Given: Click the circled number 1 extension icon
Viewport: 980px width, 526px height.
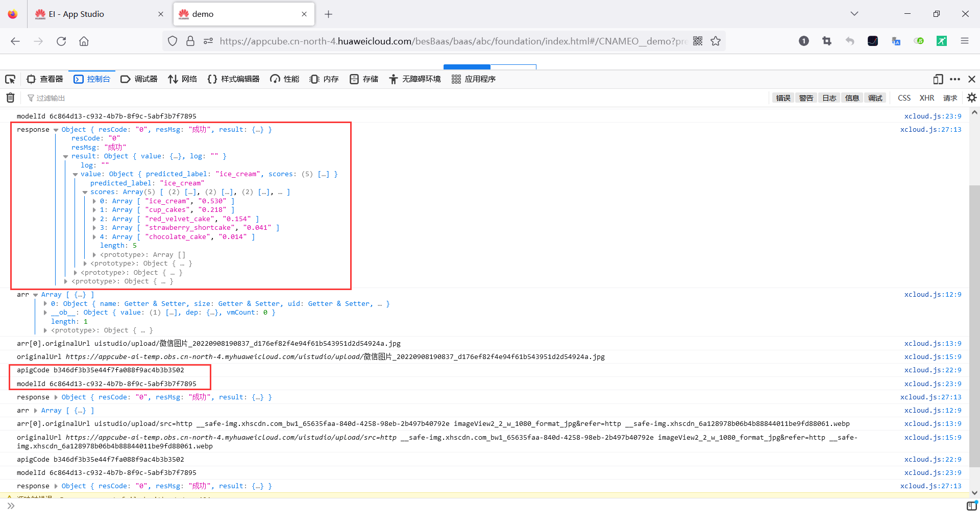Looking at the screenshot, I should point(804,41).
